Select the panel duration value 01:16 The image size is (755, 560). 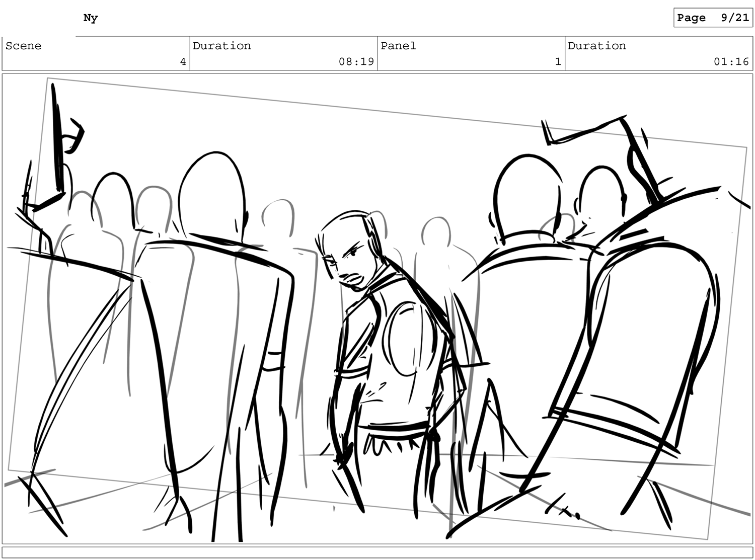tap(731, 62)
